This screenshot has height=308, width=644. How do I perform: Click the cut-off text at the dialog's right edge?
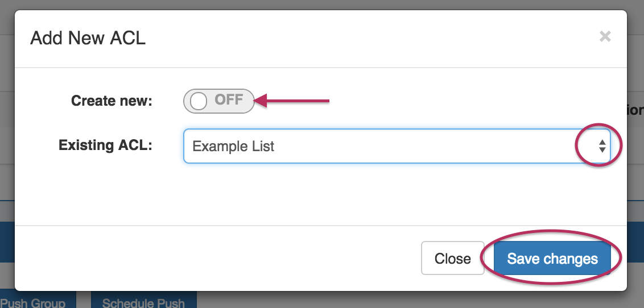coord(635,110)
